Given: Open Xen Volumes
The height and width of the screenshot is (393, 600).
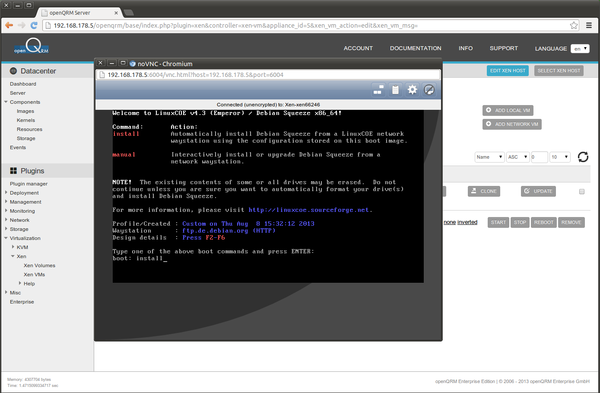Looking at the screenshot, I should [39, 265].
